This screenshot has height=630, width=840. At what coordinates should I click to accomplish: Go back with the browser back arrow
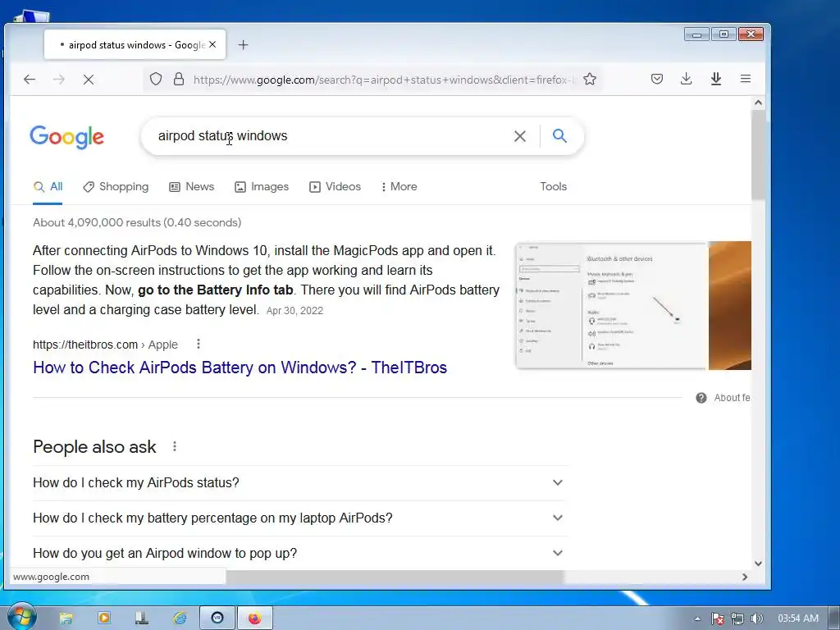(30, 80)
